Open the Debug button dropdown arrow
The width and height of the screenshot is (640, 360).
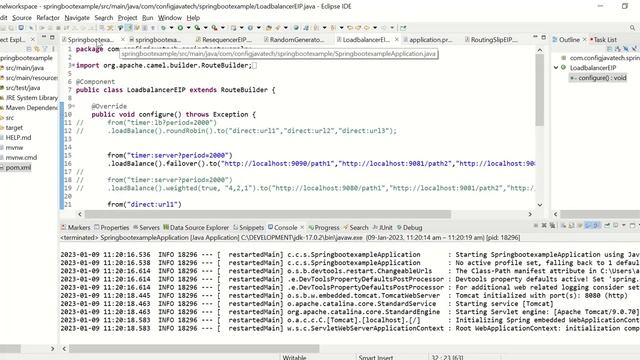click(171, 28)
